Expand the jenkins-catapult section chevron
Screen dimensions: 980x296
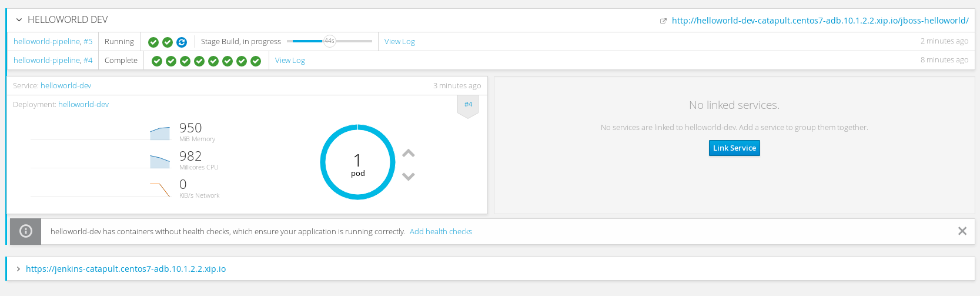(19, 269)
